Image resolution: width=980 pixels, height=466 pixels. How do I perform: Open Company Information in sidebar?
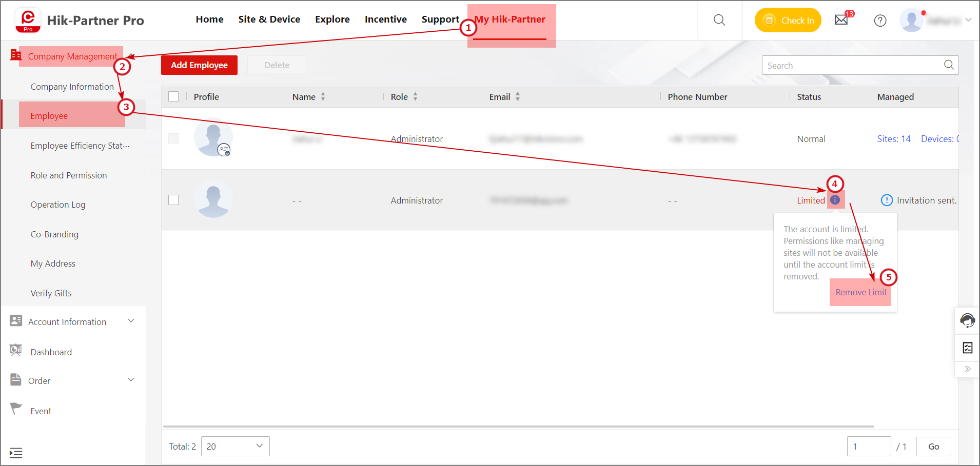click(x=72, y=87)
